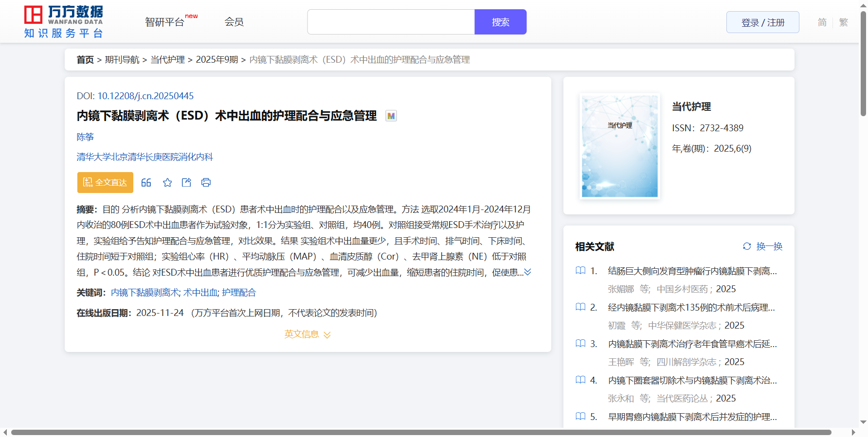Expand the truncated abstract text

[527, 272]
